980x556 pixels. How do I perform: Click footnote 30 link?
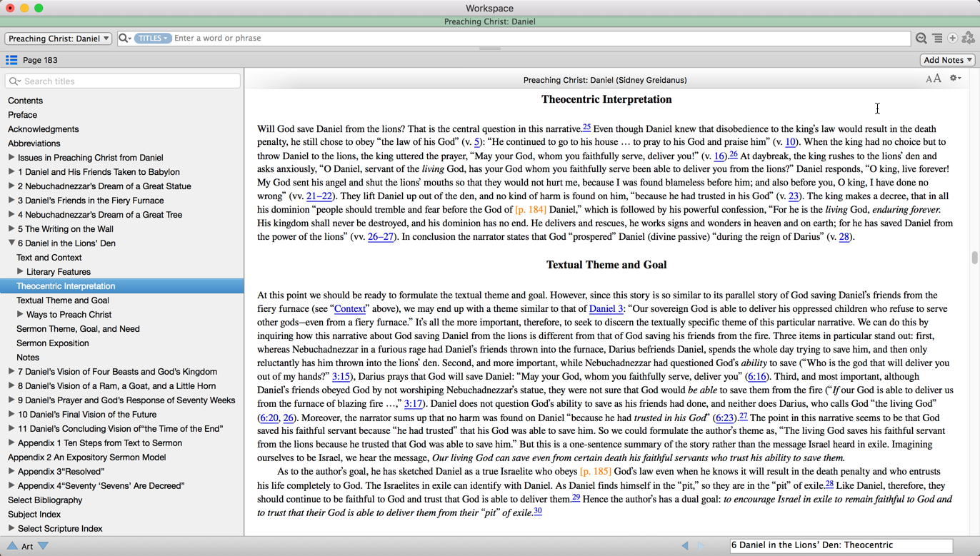point(538,510)
